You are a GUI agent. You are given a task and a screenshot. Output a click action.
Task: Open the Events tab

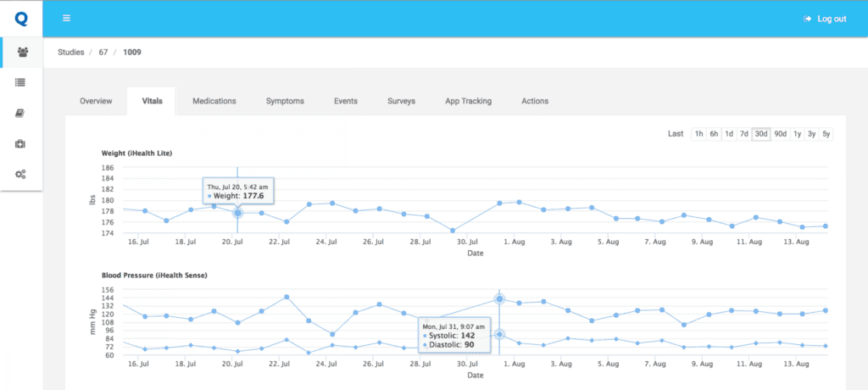click(346, 102)
